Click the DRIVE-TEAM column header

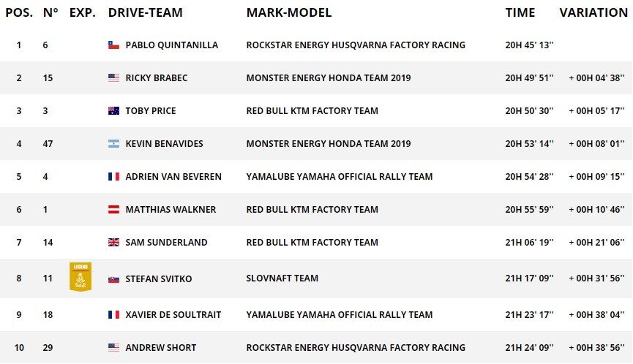(146, 12)
